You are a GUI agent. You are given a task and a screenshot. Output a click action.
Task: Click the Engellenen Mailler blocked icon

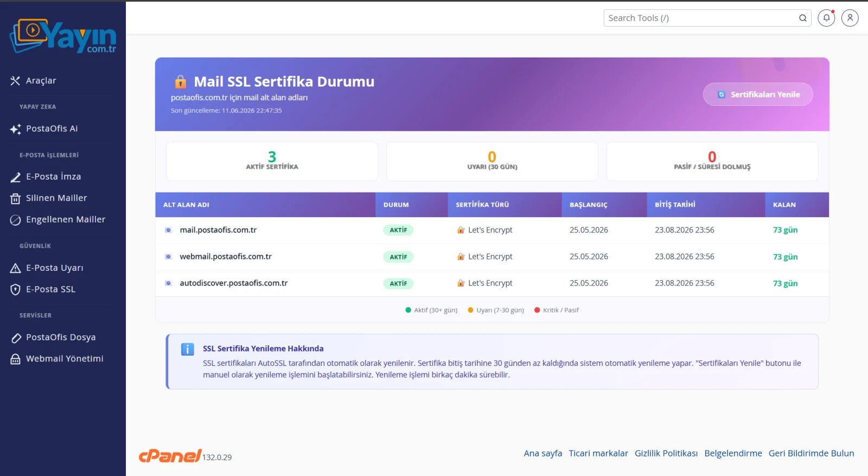(x=15, y=220)
